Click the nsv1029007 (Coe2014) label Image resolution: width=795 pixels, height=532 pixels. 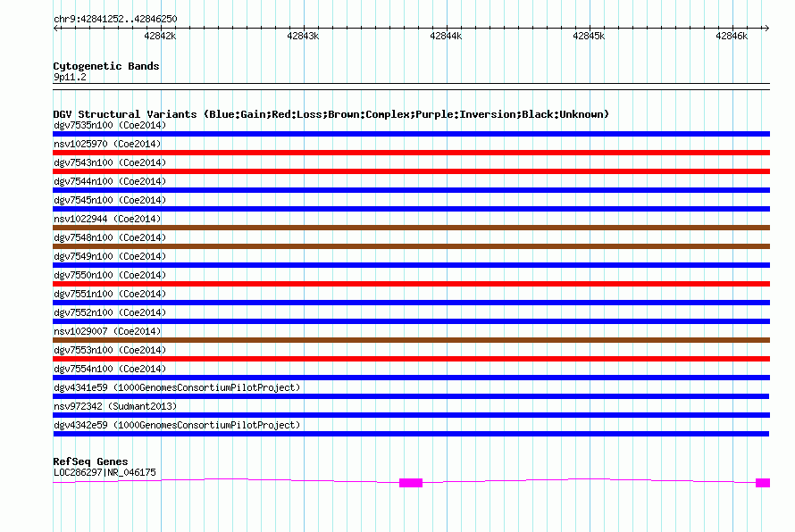click(107, 331)
